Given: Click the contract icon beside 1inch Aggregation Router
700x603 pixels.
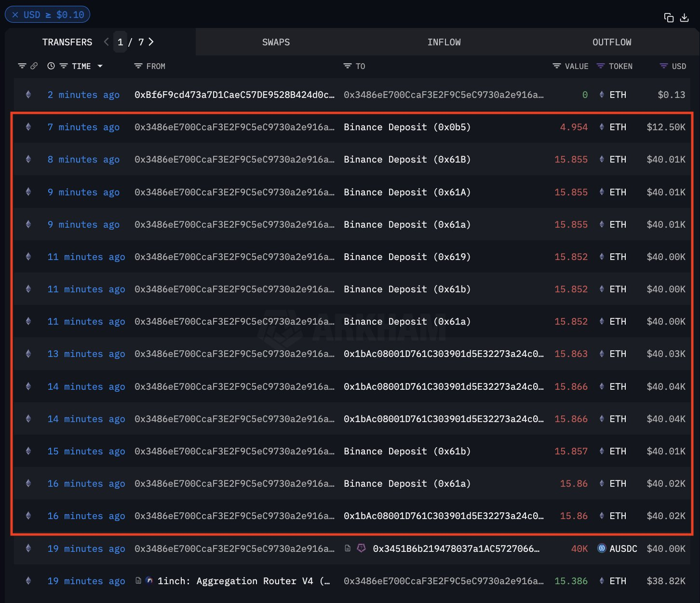Looking at the screenshot, I should pos(139,581).
